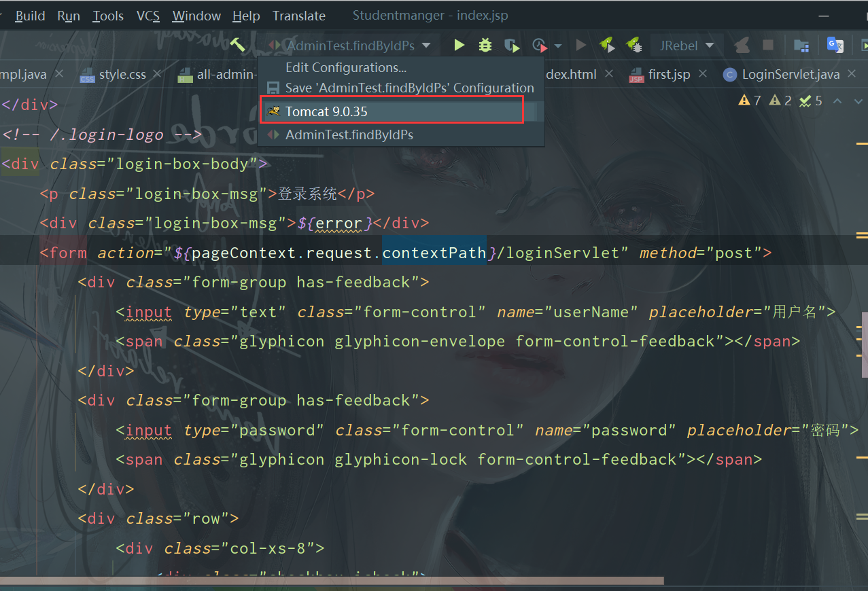The height and width of the screenshot is (591, 868).
Task: Choose Edit Configurations... from the dropdown
Action: coord(346,67)
